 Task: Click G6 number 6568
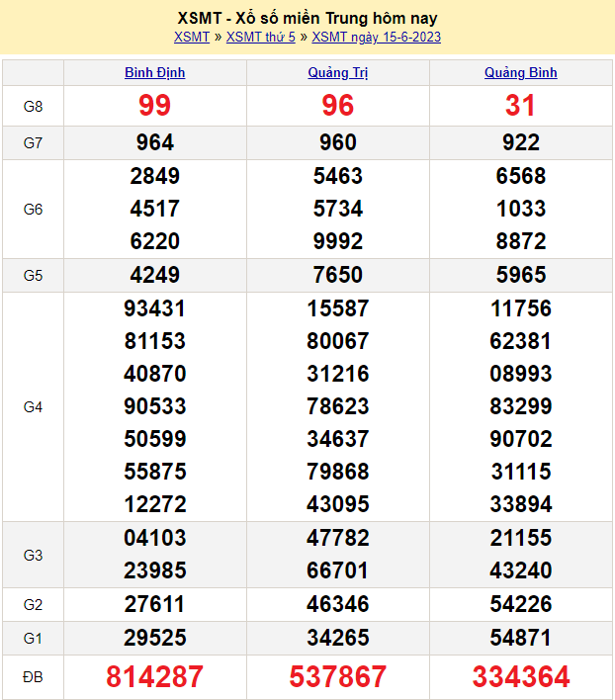click(521, 176)
